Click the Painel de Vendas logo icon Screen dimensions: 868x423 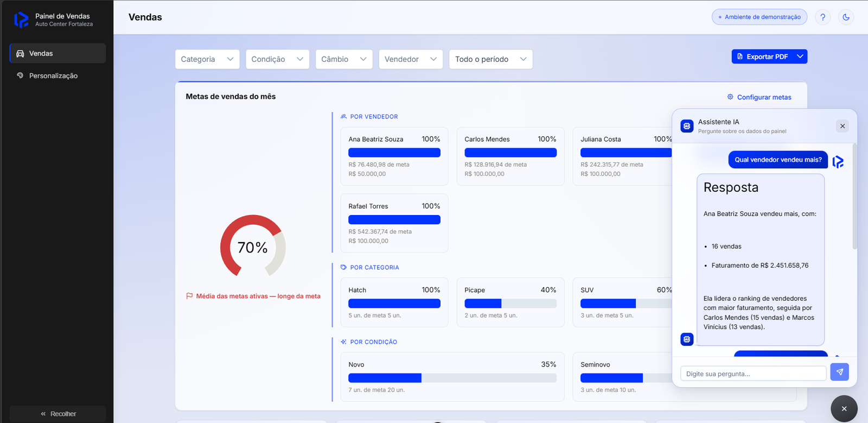[x=21, y=20]
